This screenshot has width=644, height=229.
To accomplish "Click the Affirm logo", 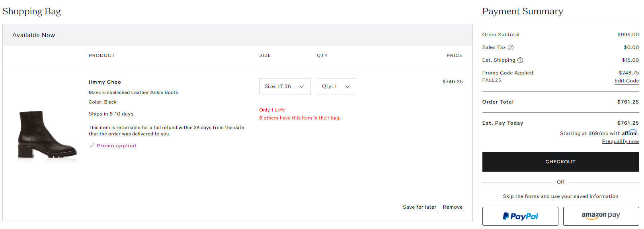I will tap(630, 133).
